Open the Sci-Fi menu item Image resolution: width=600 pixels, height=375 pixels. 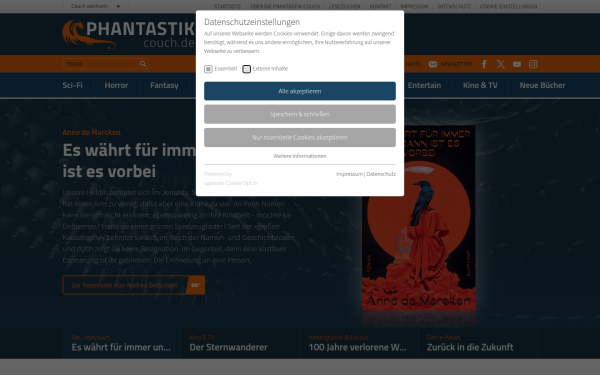click(x=72, y=85)
